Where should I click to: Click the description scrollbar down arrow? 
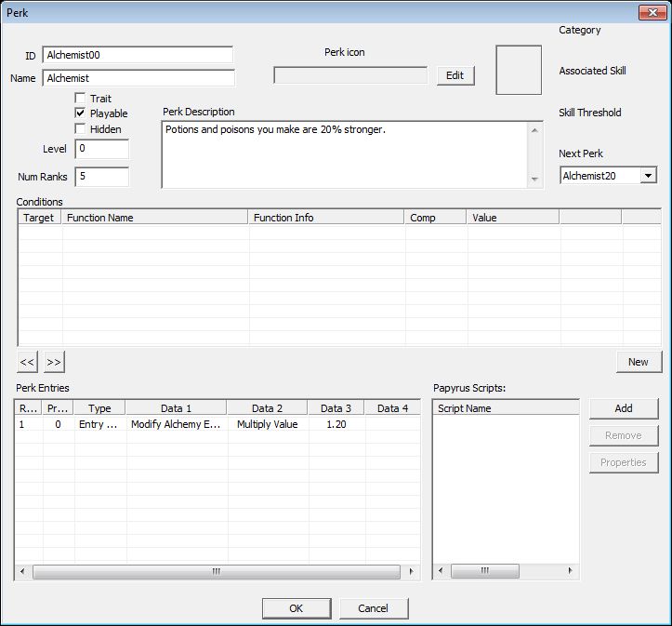click(534, 180)
